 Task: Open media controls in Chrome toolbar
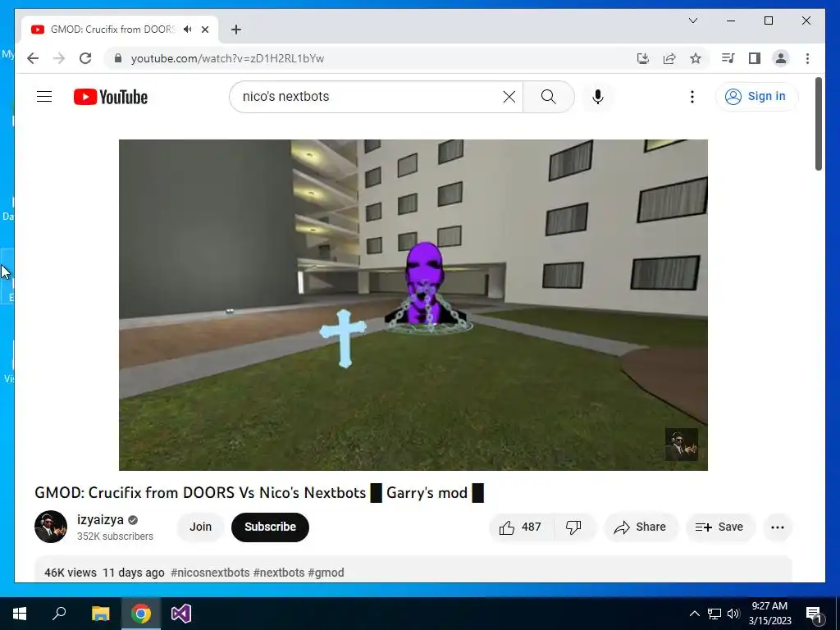(x=728, y=58)
